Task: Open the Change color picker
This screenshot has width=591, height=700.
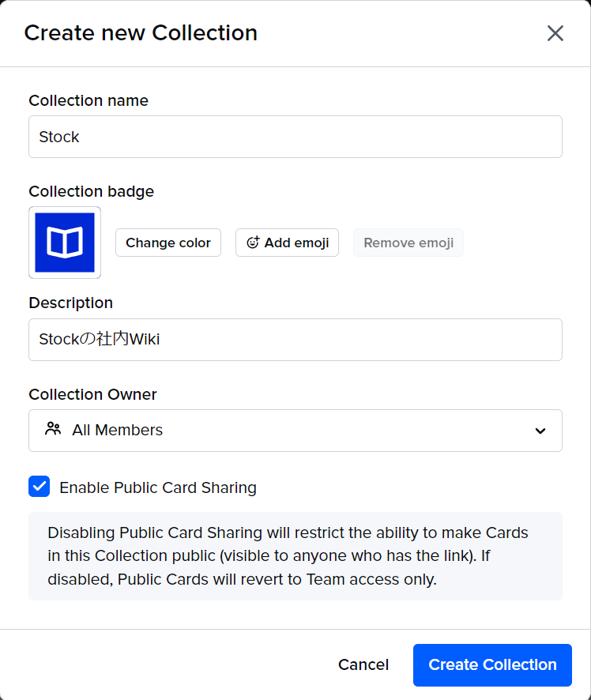Action: (x=168, y=243)
